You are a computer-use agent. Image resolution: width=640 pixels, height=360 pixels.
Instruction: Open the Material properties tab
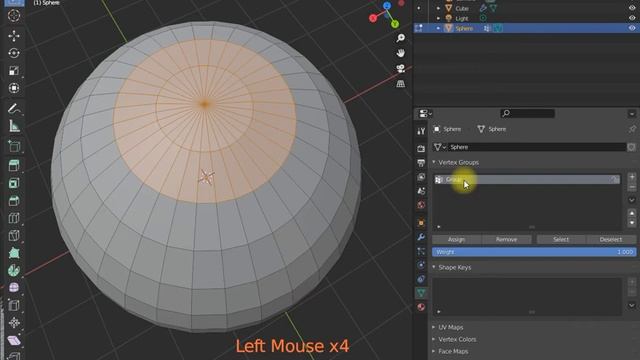coord(421,307)
